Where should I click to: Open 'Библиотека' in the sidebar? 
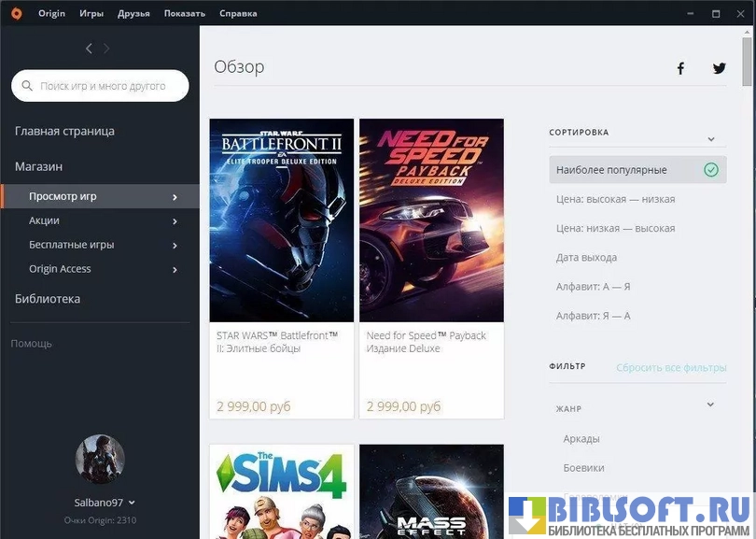(48, 299)
